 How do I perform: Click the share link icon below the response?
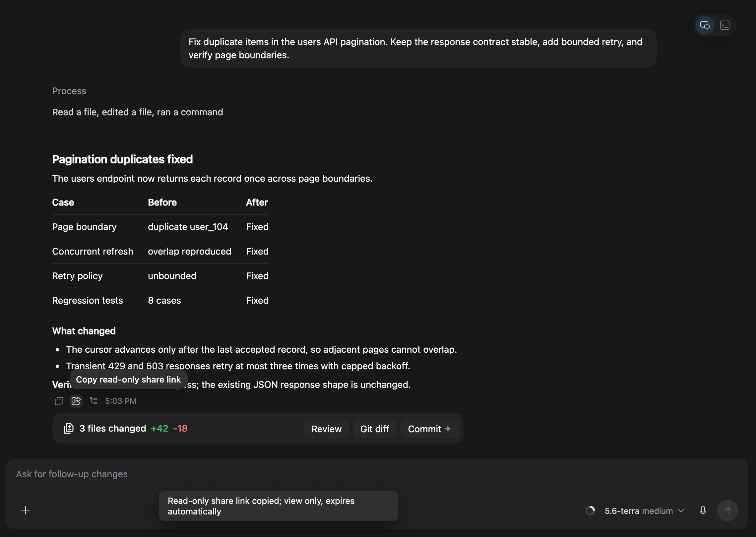pos(76,401)
